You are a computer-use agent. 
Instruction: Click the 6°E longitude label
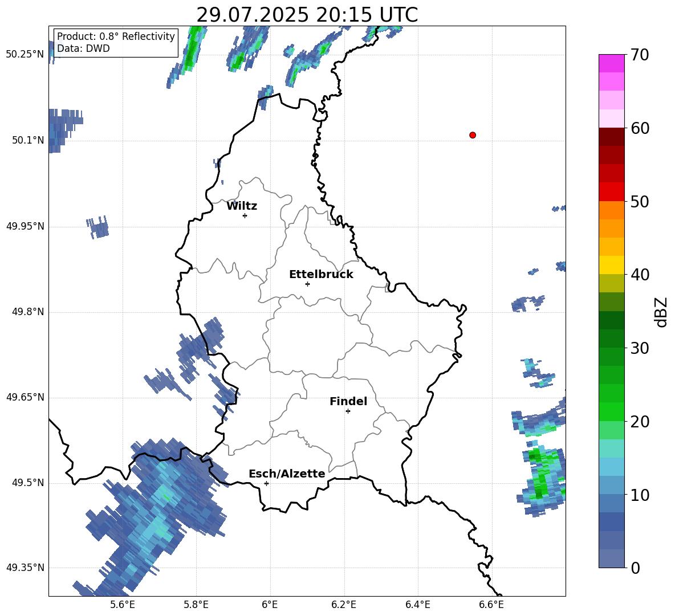coord(270,605)
